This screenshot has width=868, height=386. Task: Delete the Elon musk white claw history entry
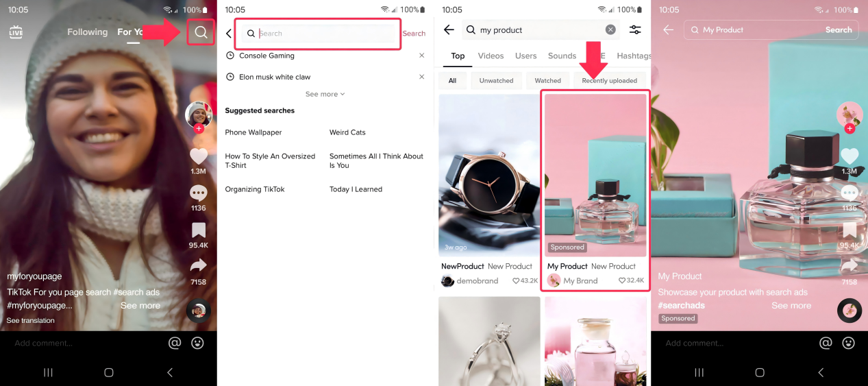point(421,77)
